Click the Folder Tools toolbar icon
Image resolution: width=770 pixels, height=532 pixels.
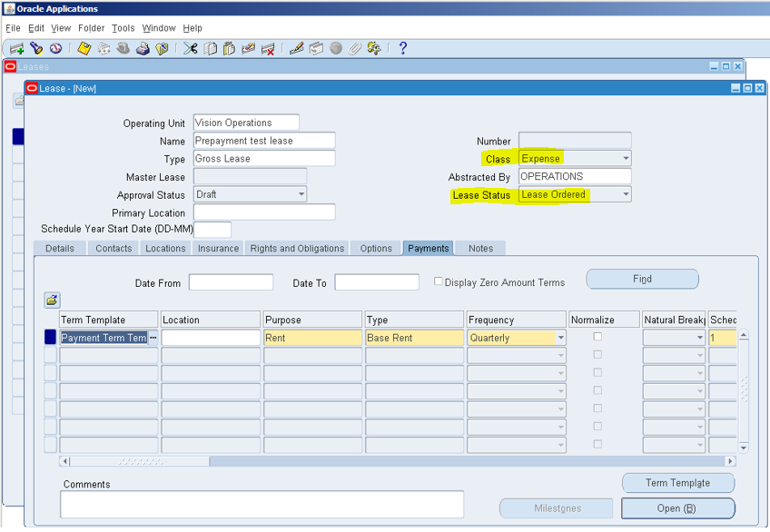tap(374, 48)
